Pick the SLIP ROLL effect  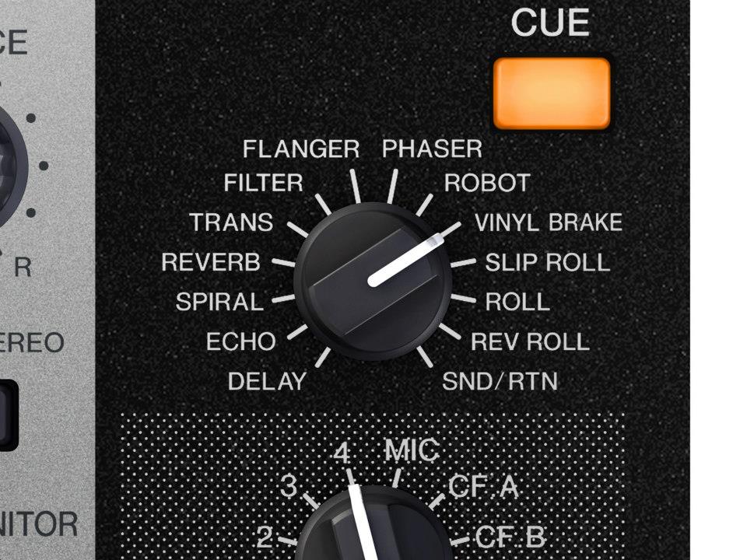click(547, 262)
